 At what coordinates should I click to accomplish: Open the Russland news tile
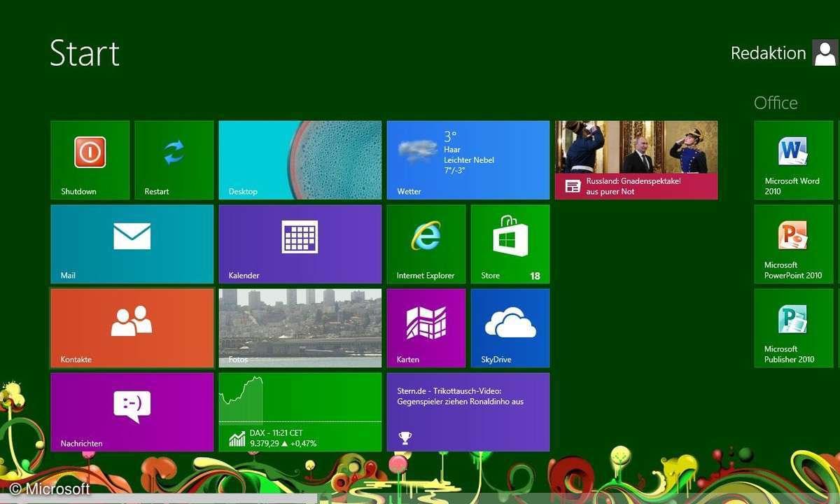(x=636, y=160)
